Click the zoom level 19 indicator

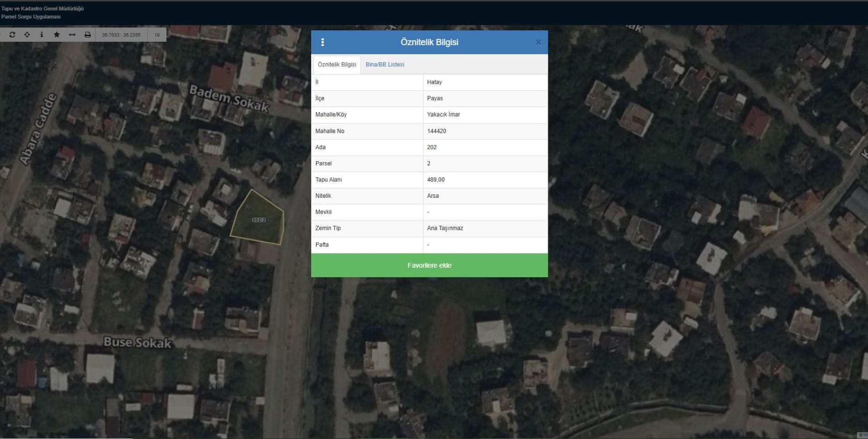(x=157, y=35)
